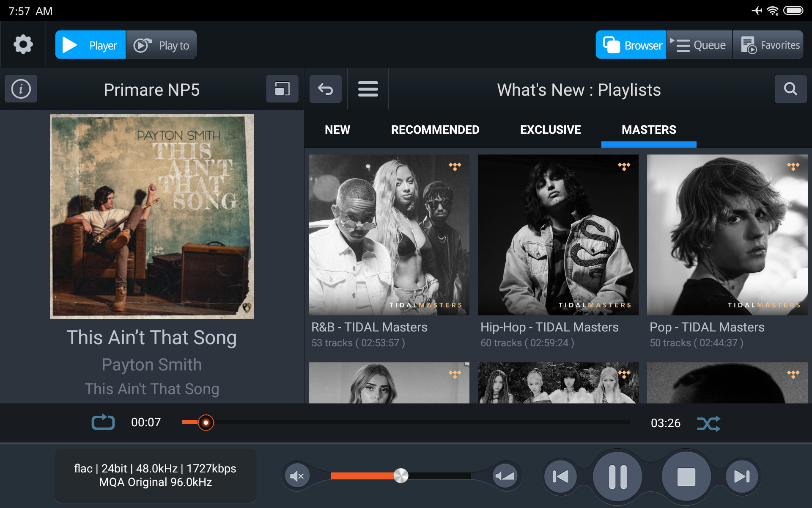The width and height of the screenshot is (812, 508).
Task: Open the Play to menu
Action: pos(161,45)
